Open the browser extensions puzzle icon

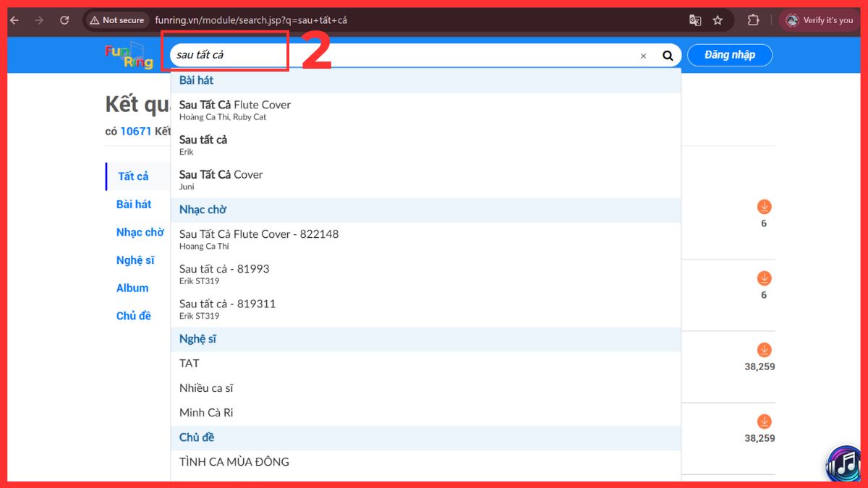753,20
